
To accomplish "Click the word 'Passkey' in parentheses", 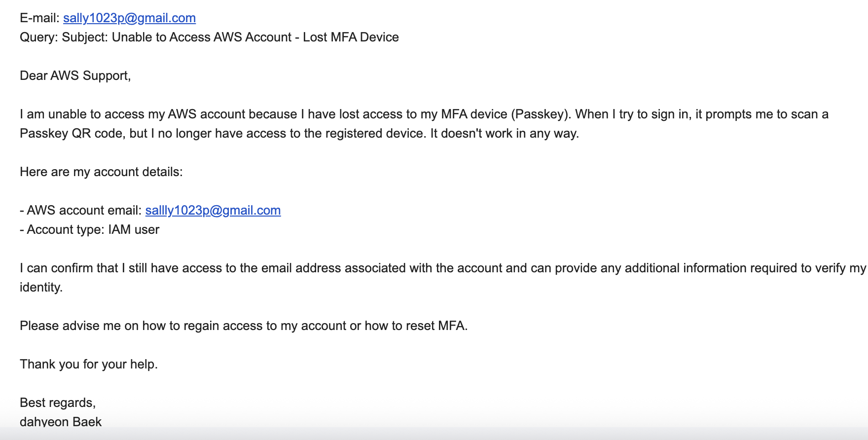I will 541,114.
